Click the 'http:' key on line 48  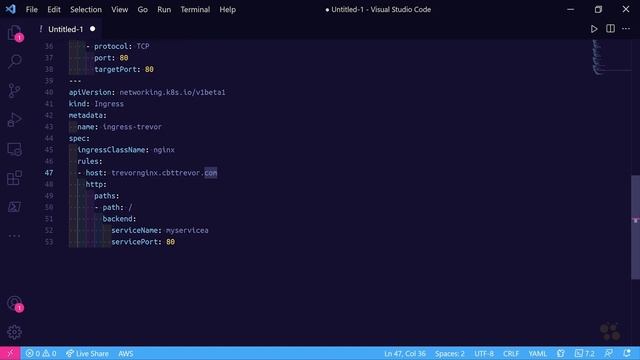(x=96, y=184)
